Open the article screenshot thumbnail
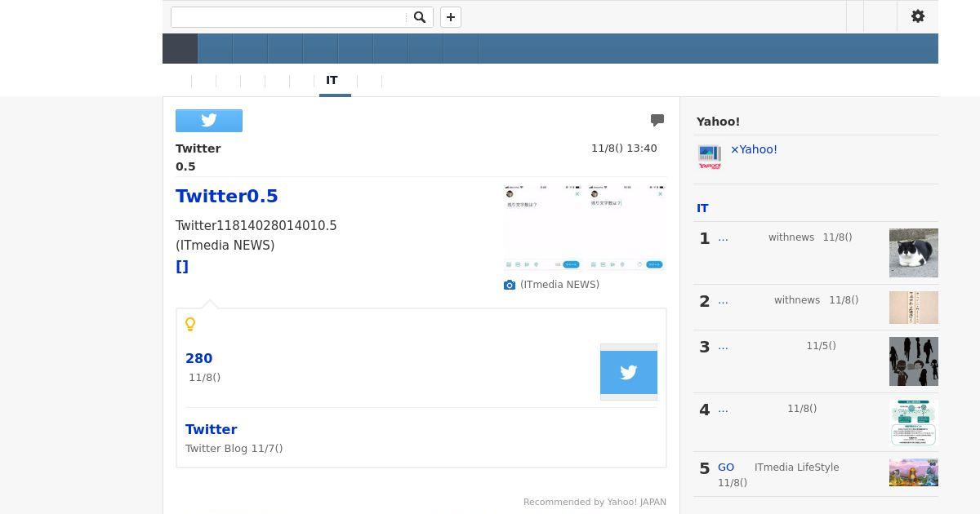This screenshot has width=980, height=514. (x=585, y=228)
